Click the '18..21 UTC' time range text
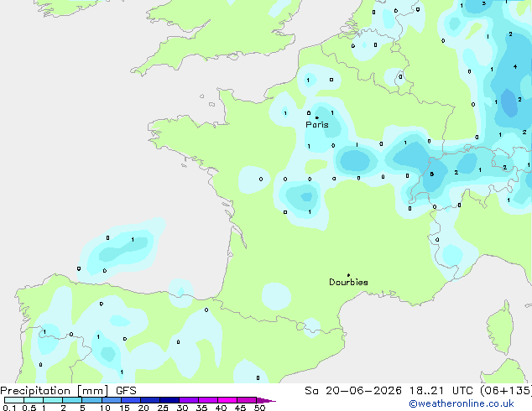The image size is (532, 411). click(440, 391)
